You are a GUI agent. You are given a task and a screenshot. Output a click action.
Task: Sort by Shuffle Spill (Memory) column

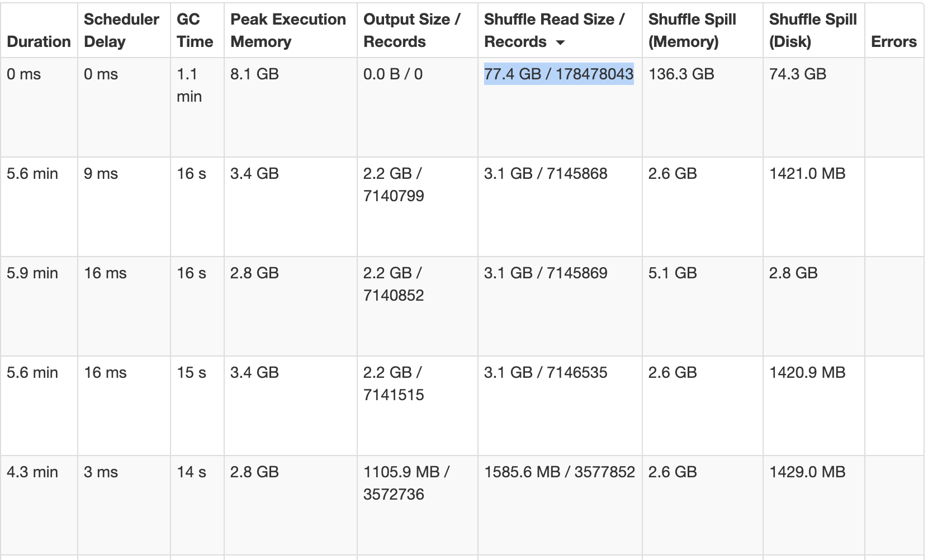pos(692,30)
